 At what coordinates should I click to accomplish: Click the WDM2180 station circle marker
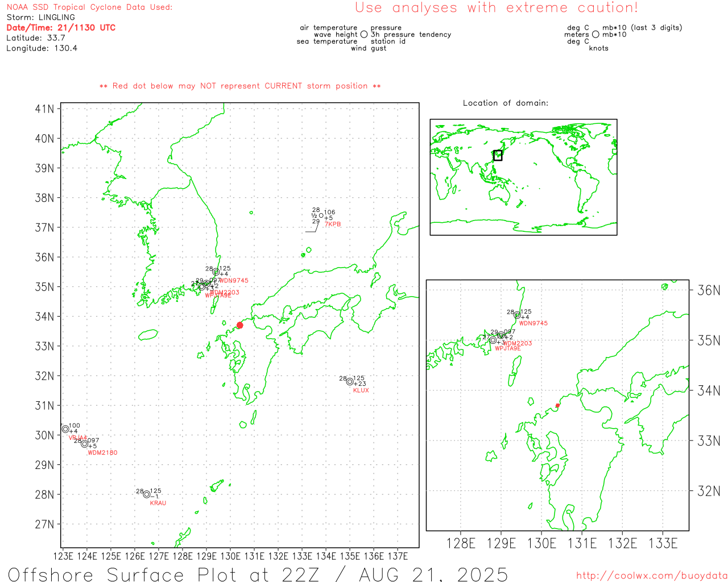[x=85, y=444]
